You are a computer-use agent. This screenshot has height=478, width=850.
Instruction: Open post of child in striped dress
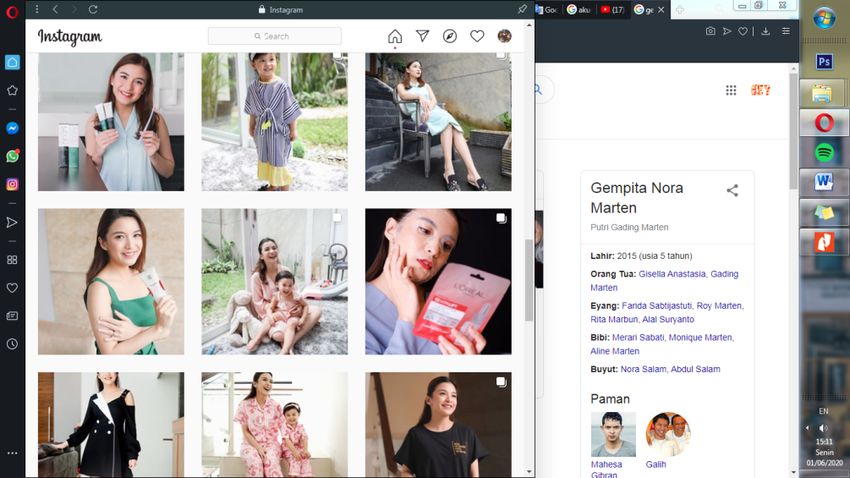(275, 121)
